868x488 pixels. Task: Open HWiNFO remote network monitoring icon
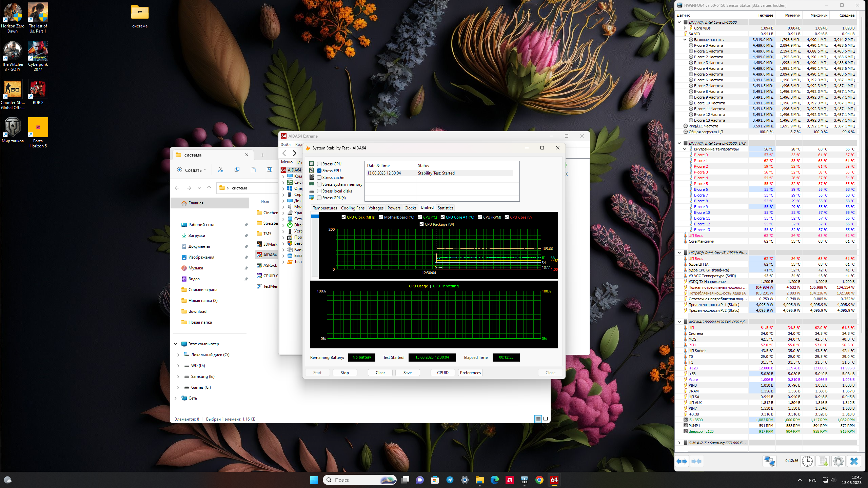769,461
